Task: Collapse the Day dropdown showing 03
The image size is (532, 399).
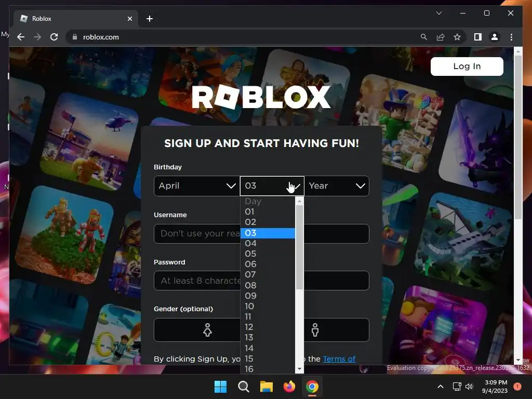Action: click(272, 186)
